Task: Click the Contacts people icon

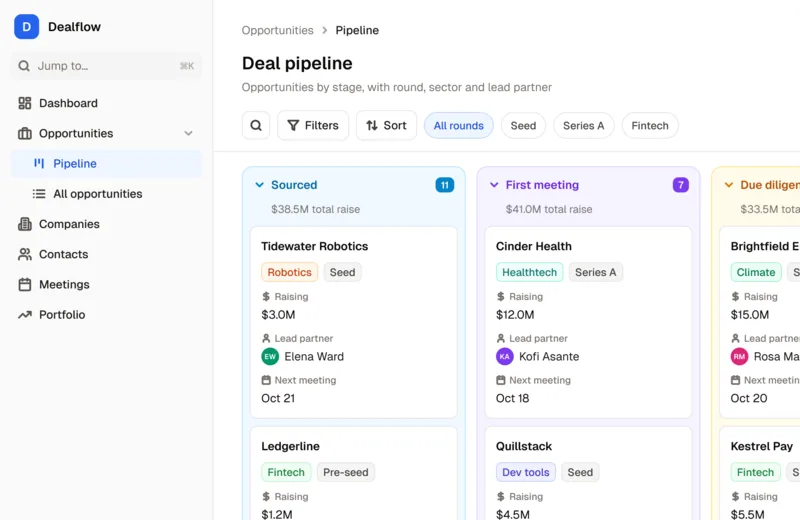Action: [x=24, y=254]
